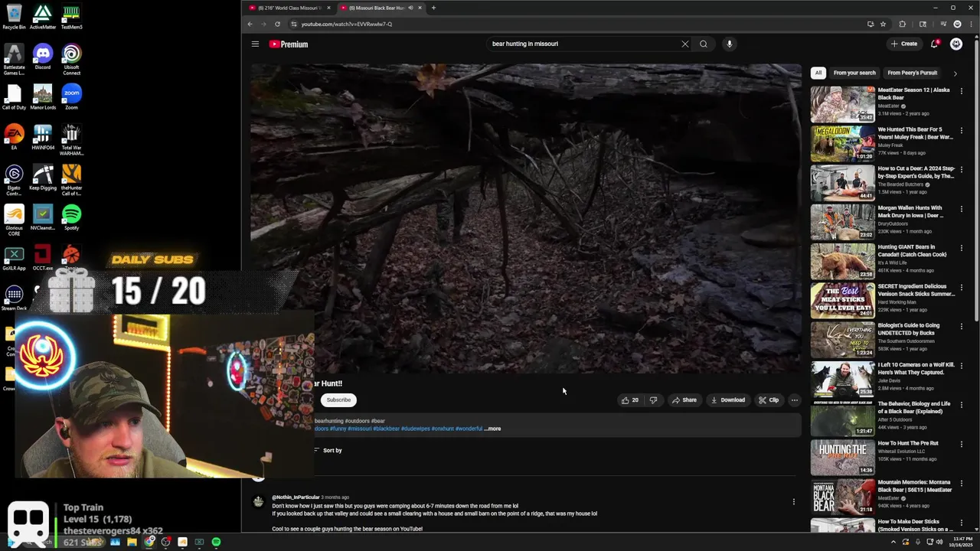Dislike the video with thumbs down
This screenshot has width=980, height=551.
(653, 399)
